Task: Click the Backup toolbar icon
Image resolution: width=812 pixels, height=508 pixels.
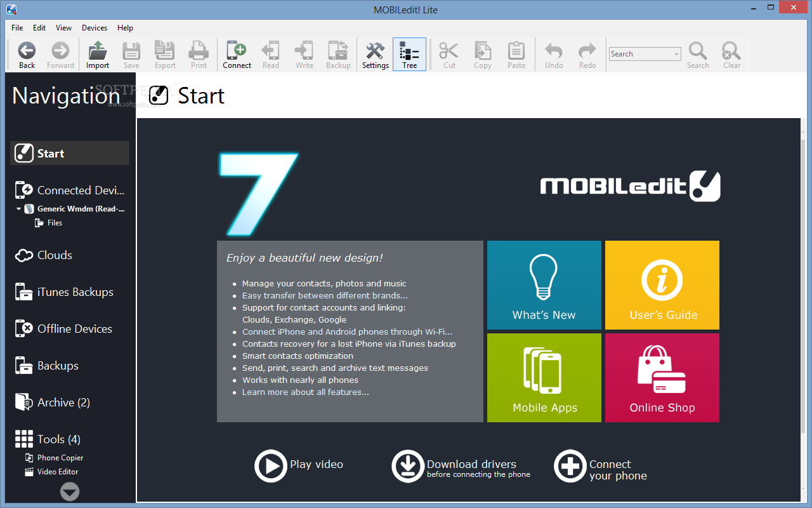Action: [338, 54]
